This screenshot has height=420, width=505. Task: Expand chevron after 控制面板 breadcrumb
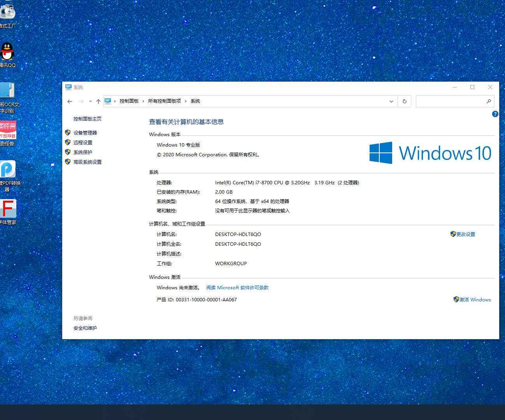[x=143, y=101]
